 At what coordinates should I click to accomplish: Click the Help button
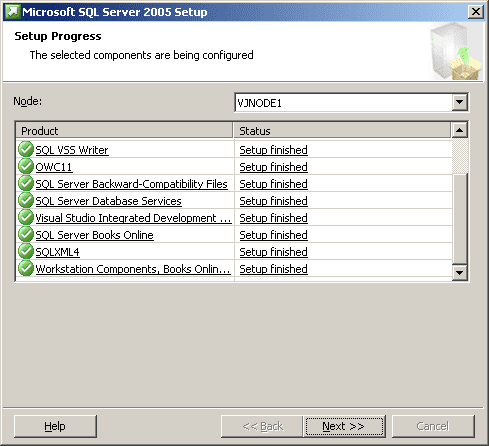tap(55, 426)
